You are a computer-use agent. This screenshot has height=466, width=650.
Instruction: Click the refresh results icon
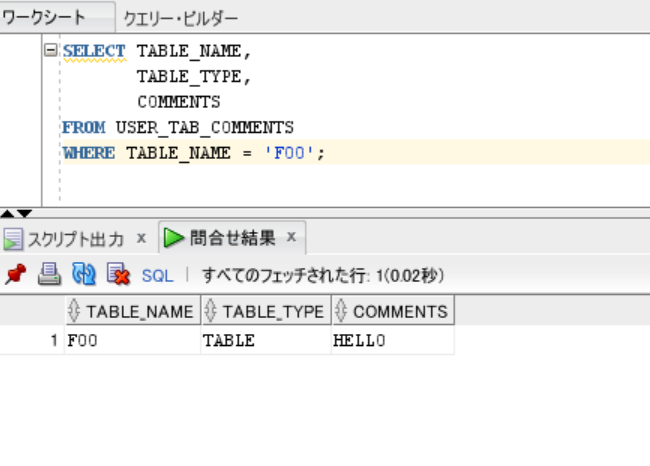[x=83, y=274]
